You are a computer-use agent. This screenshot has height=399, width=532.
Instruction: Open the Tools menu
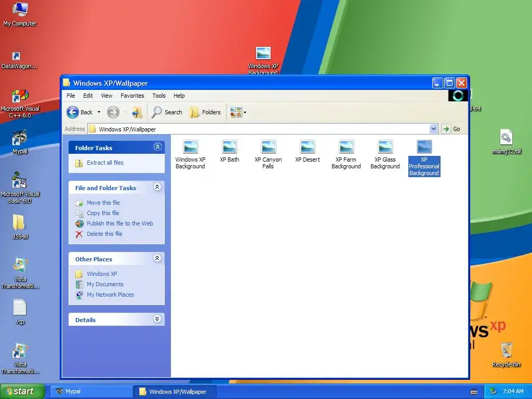click(x=159, y=96)
